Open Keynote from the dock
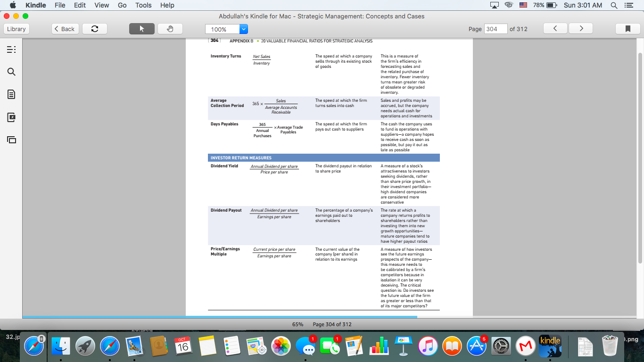 [x=404, y=346]
